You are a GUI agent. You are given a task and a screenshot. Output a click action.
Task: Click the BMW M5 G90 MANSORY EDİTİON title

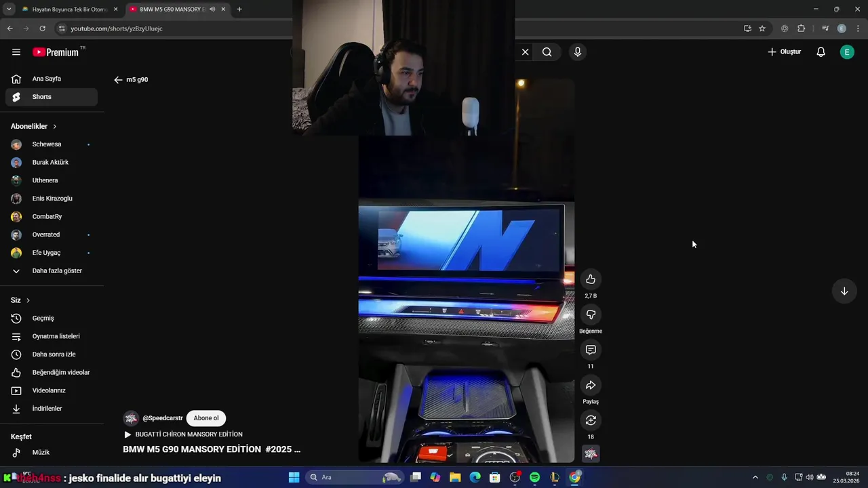click(x=212, y=449)
